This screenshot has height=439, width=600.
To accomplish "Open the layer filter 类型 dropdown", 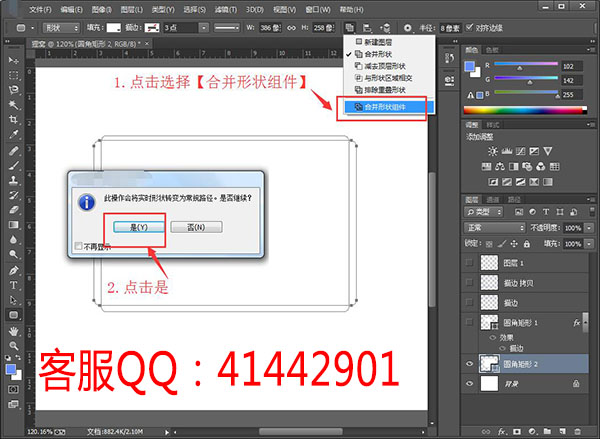I will pyautogui.click(x=484, y=212).
